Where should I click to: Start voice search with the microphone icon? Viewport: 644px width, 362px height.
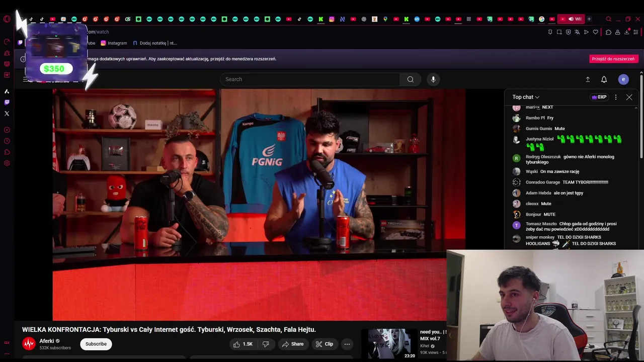click(x=433, y=79)
